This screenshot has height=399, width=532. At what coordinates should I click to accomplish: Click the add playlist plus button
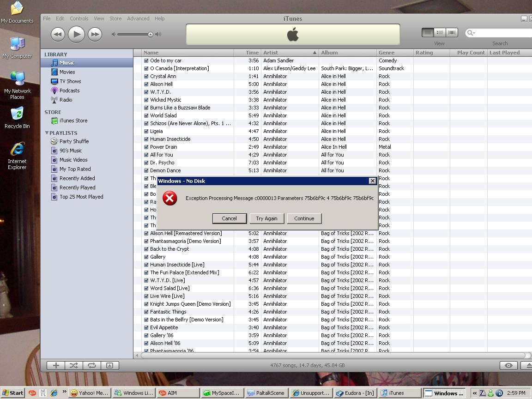pyautogui.click(x=56, y=365)
